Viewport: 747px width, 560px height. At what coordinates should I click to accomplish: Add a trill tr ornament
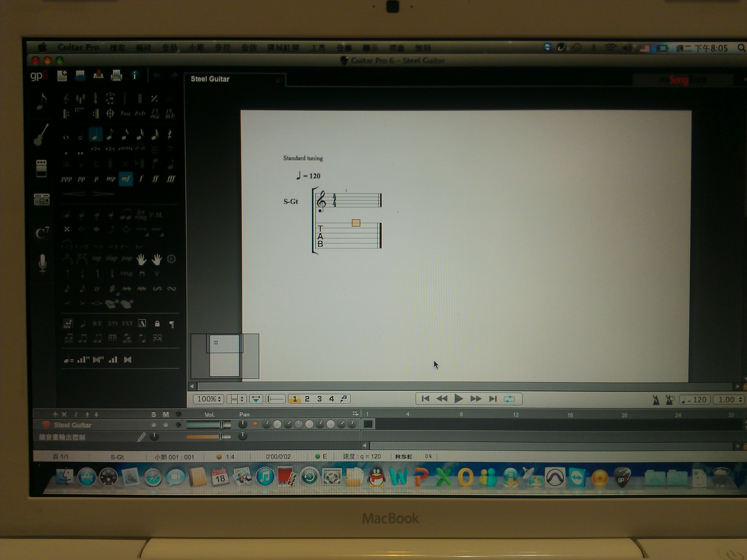click(97, 289)
